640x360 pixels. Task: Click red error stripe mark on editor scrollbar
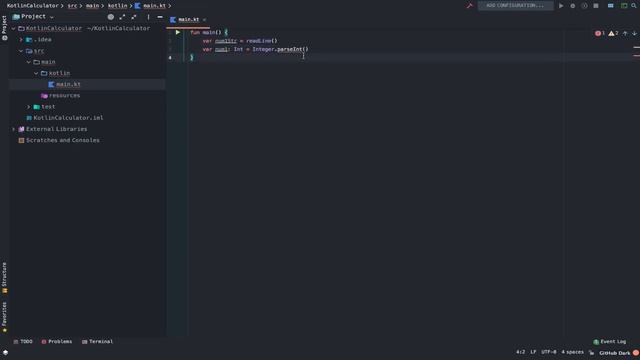[637, 56]
